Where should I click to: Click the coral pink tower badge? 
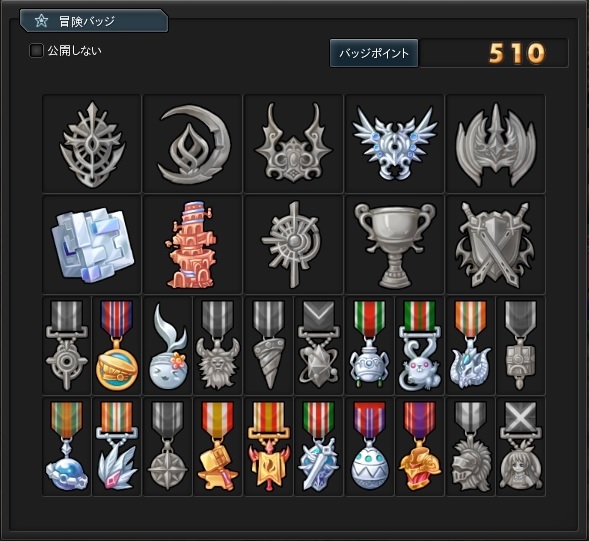point(192,244)
